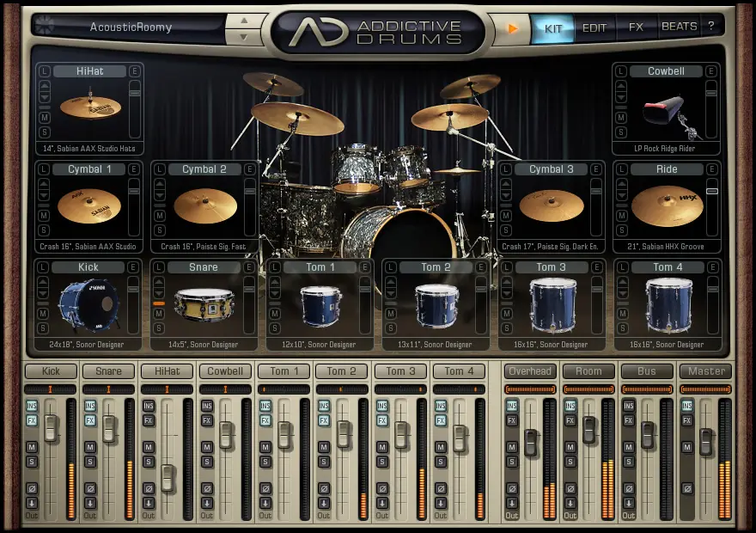756x533 pixels.
Task: Toggle INS on the HiHat channel
Action: pos(149,406)
